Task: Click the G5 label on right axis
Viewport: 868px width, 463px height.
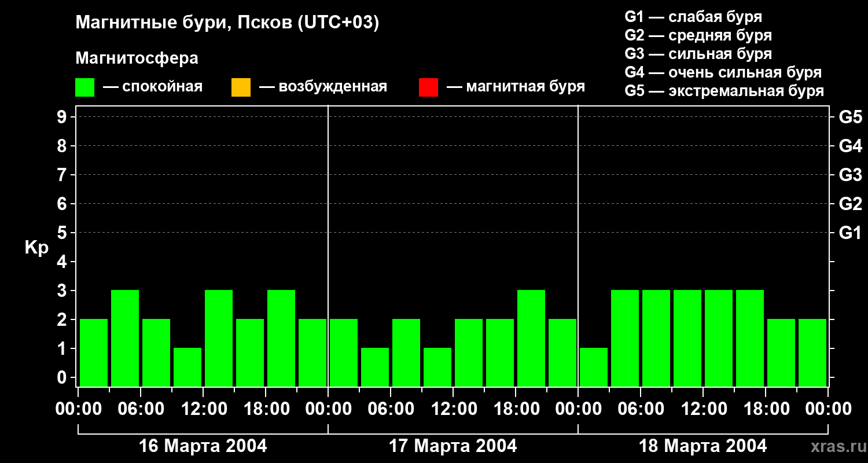Action: tap(850, 117)
